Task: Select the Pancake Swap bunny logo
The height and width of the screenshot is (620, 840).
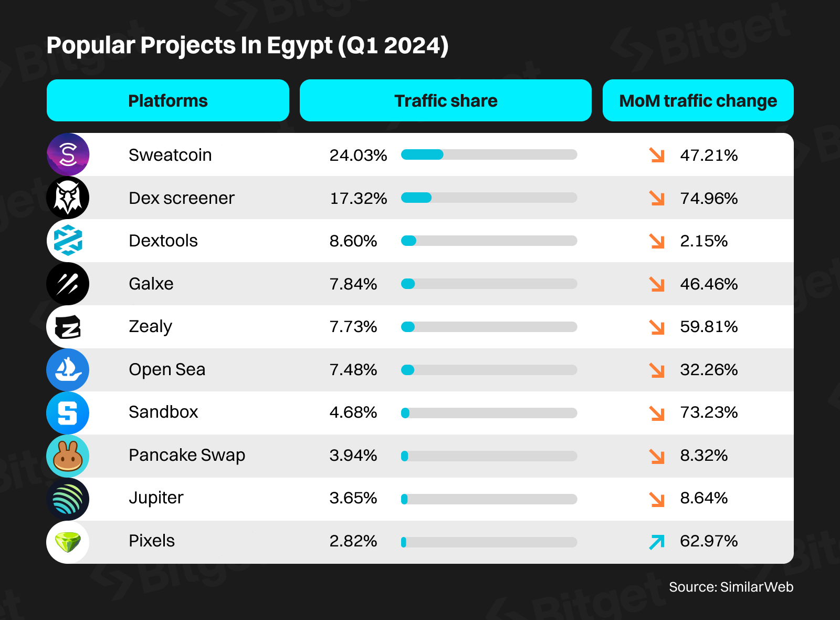Action: tap(68, 456)
